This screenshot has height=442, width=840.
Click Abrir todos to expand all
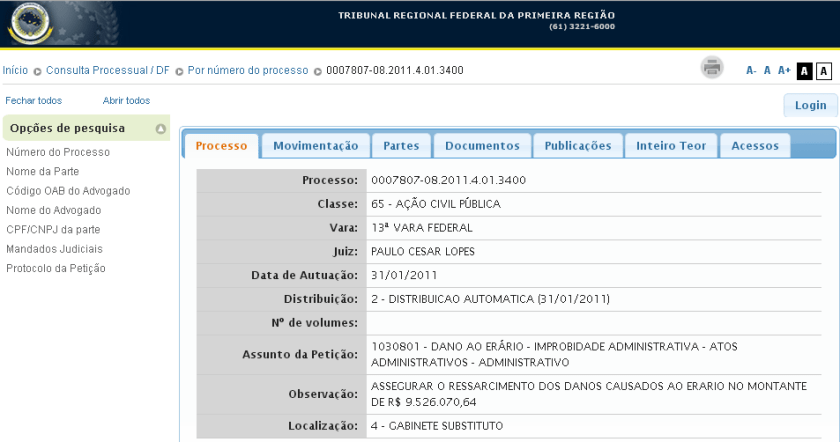coord(126,101)
